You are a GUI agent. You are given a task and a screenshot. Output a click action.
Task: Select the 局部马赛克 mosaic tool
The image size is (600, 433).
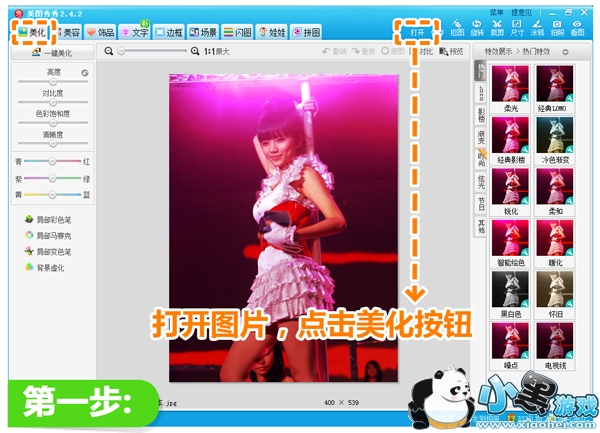click(48, 236)
